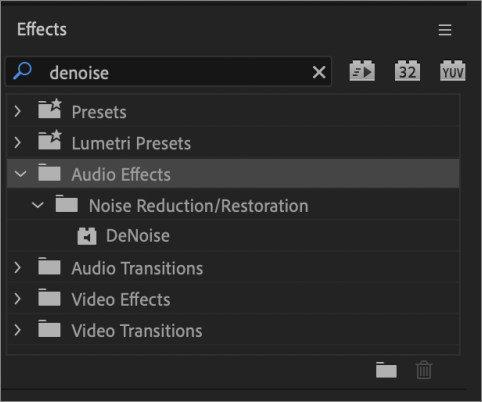Toggle YUV effects filter
The image size is (482, 402).
pos(453,71)
